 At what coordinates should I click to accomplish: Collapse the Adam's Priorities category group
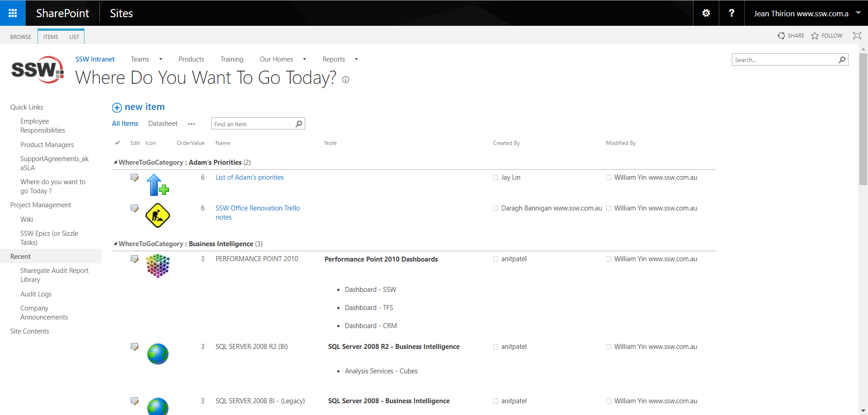pyautogui.click(x=115, y=162)
